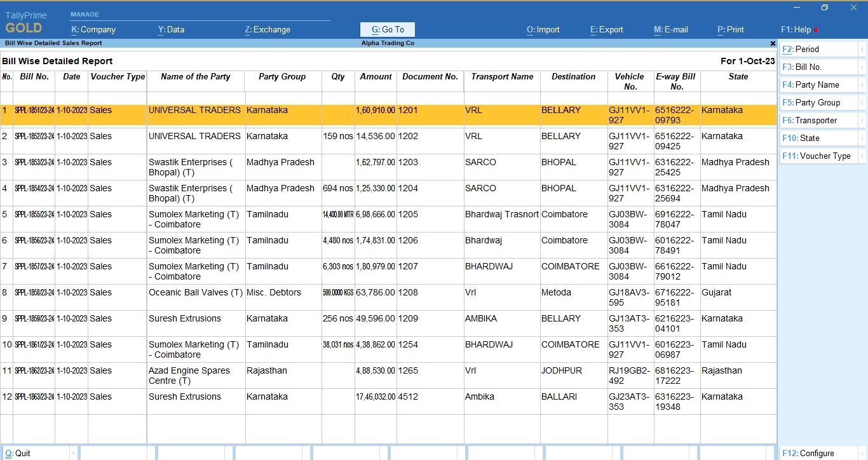The height and width of the screenshot is (460, 868).
Task: Expand the arrow beside F4 Party Name
Action: 862,85
